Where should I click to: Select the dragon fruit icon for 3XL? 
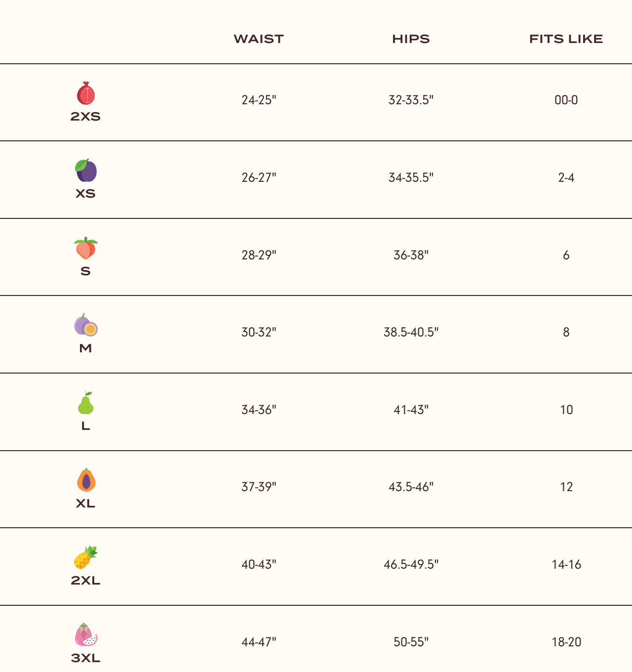86,635
